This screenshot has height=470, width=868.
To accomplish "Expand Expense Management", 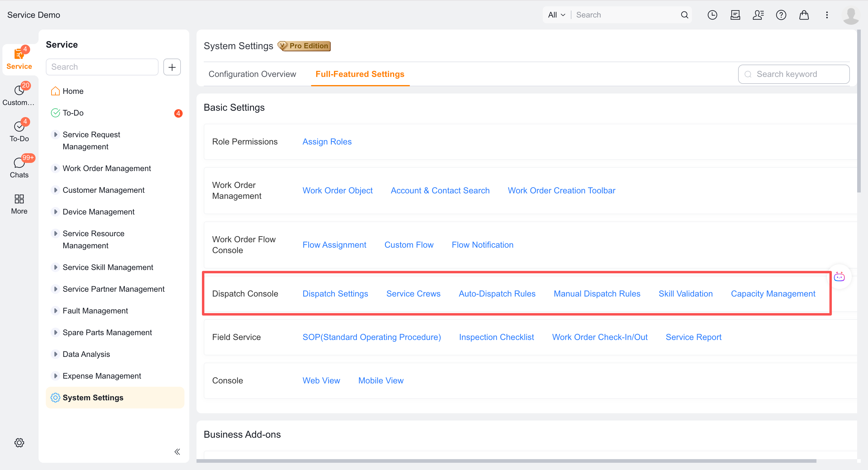I will point(56,376).
